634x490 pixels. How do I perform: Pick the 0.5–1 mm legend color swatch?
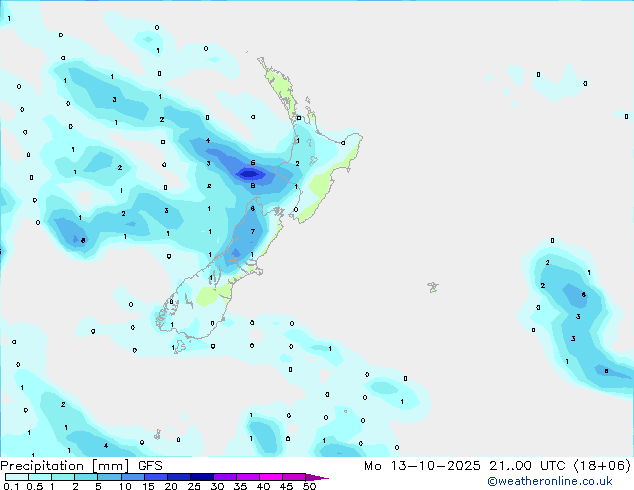coord(40,477)
